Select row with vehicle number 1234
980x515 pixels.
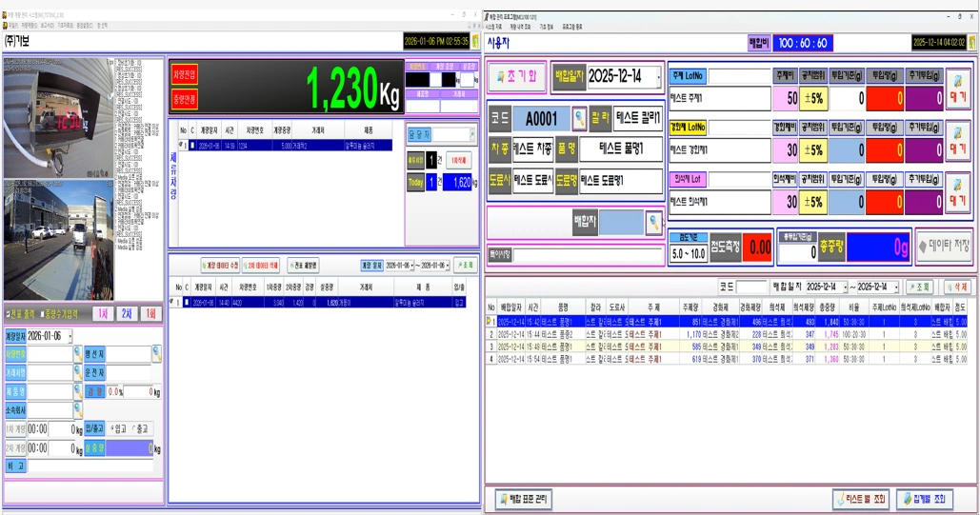click(x=286, y=145)
